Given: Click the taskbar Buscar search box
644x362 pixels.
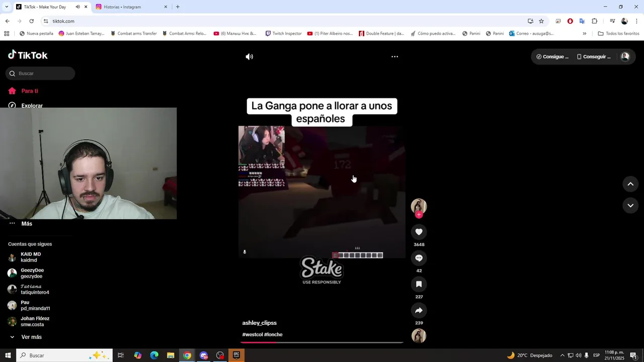Looking at the screenshot, I should [64, 355].
